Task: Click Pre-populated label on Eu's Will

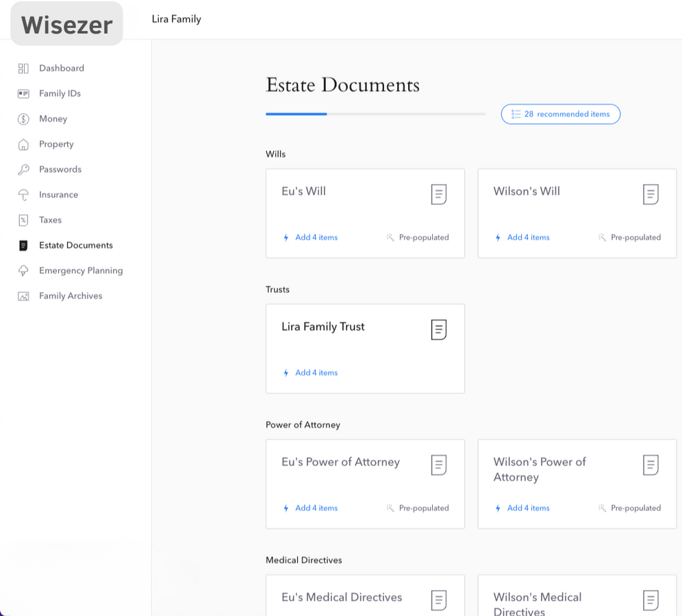Action: point(424,238)
